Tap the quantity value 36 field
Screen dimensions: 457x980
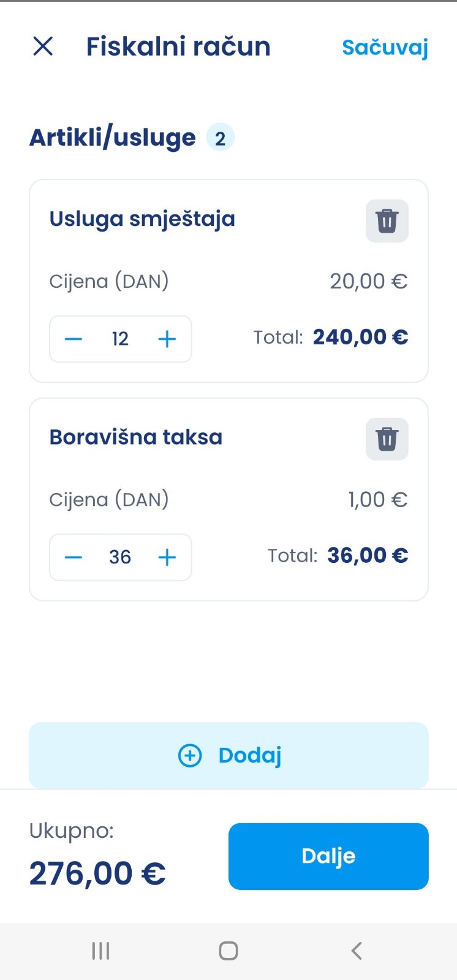click(x=120, y=557)
